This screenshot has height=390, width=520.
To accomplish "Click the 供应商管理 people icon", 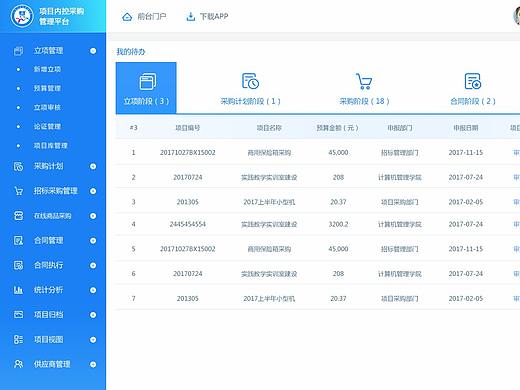I will coord(19,364).
